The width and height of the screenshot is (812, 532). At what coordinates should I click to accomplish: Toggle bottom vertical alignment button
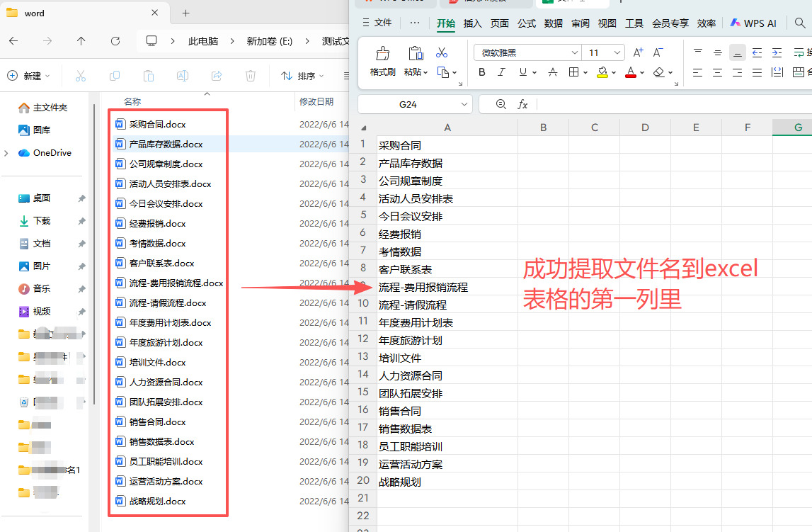coord(738,52)
